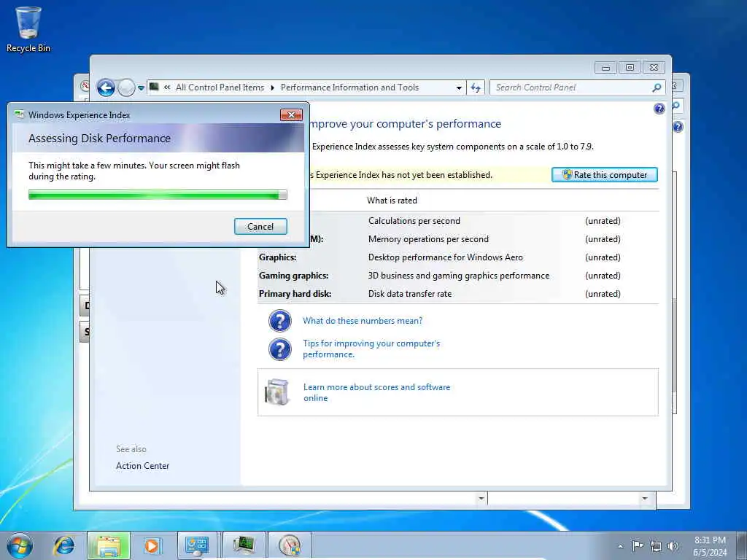Click the Rate this computer button
747x560 pixels.
[605, 175]
